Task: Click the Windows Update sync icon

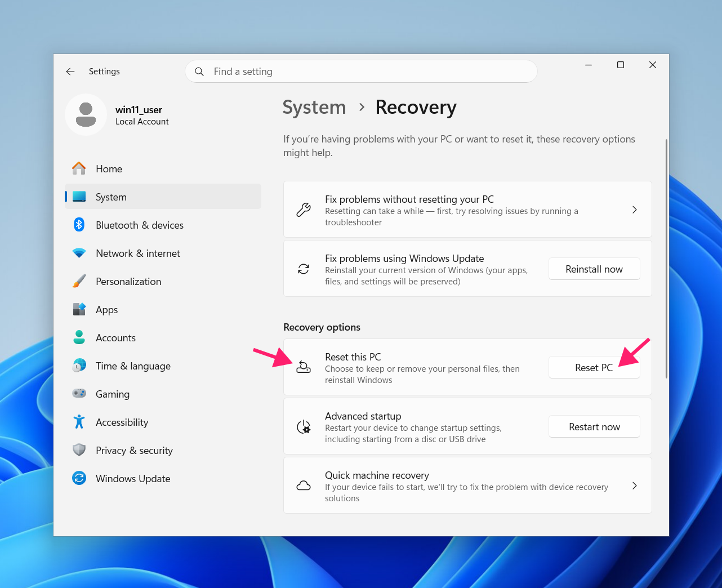Action: pos(79,478)
